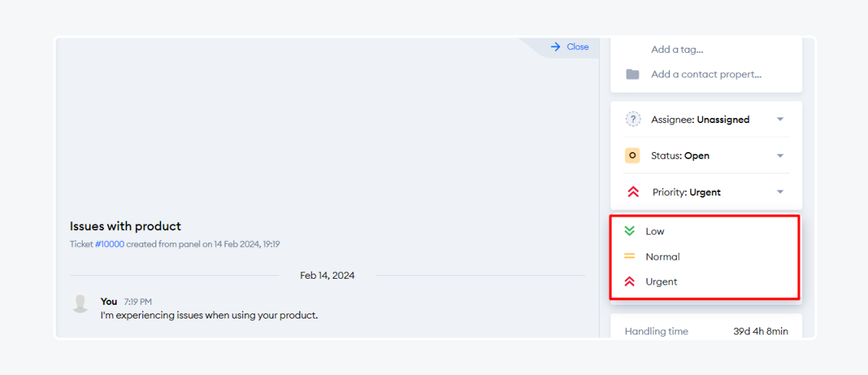This screenshot has width=868, height=375.
Task: Choose Normal priority option
Action: pos(663,257)
